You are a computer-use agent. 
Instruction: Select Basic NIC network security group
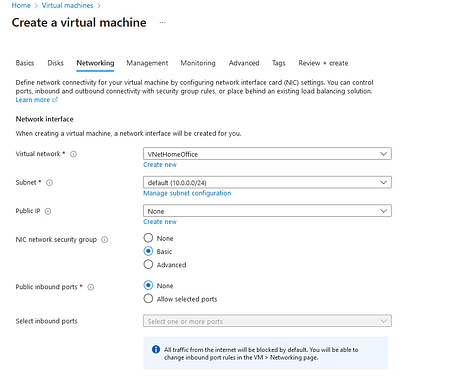pyautogui.click(x=148, y=251)
